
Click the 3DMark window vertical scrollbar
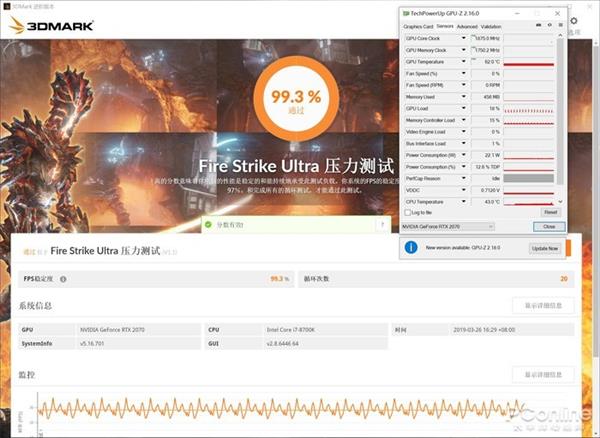[x=597, y=199]
